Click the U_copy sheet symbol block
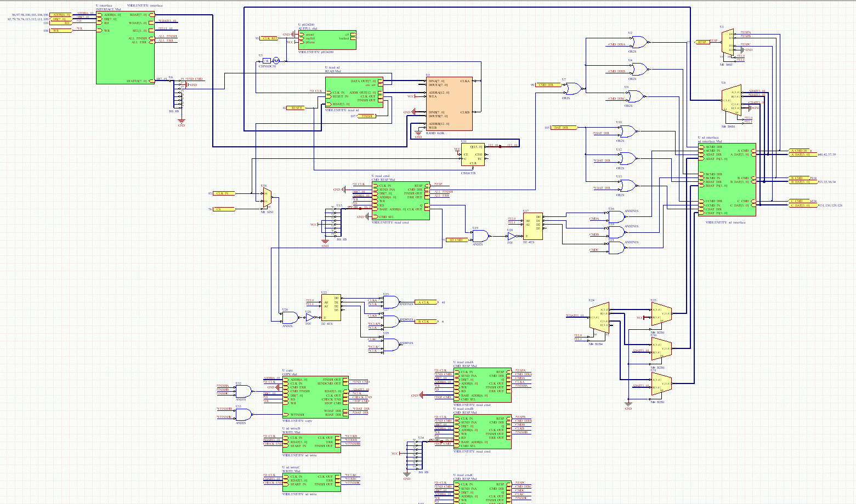856x504 pixels. (x=311, y=398)
